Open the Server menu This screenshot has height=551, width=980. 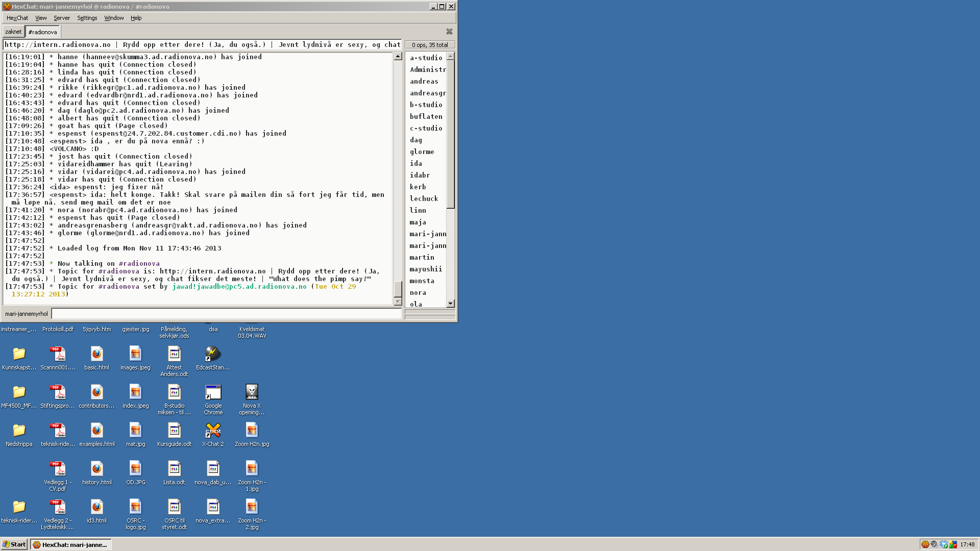(x=62, y=18)
